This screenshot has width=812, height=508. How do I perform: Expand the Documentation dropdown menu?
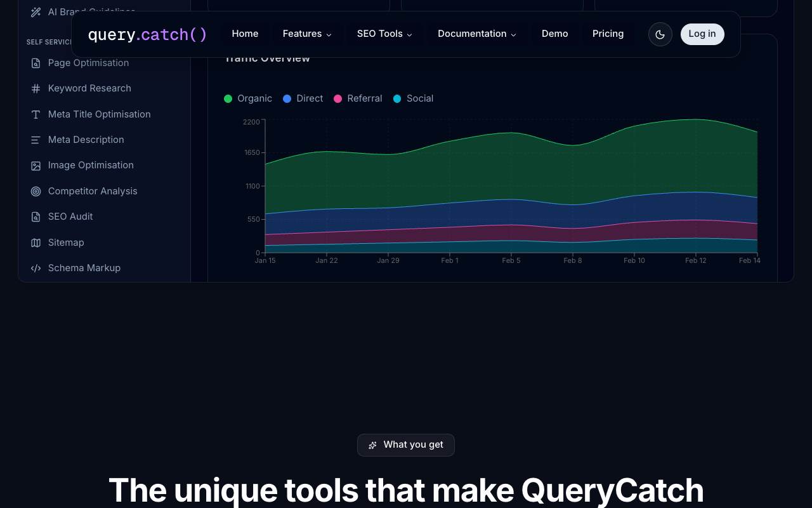pyautogui.click(x=477, y=34)
